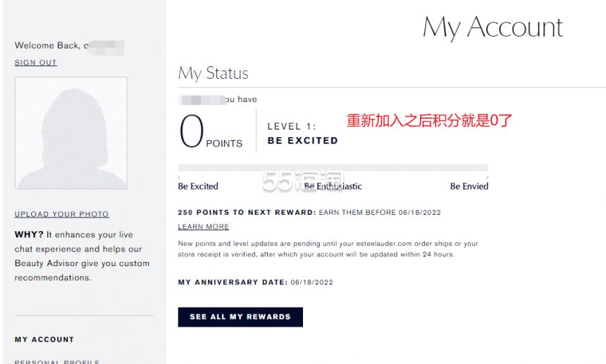Click the profile photo placeholder
This screenshot has height=364, width=606.
point(71,133)
